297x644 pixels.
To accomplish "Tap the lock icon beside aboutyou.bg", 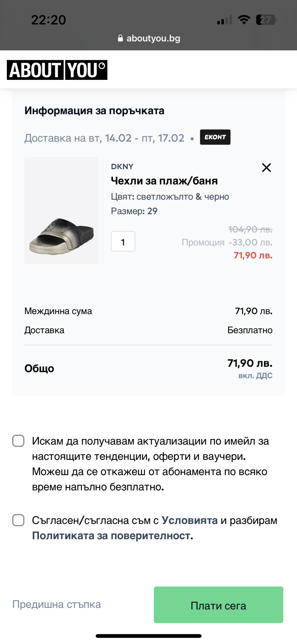I will (x=120, y=38).
